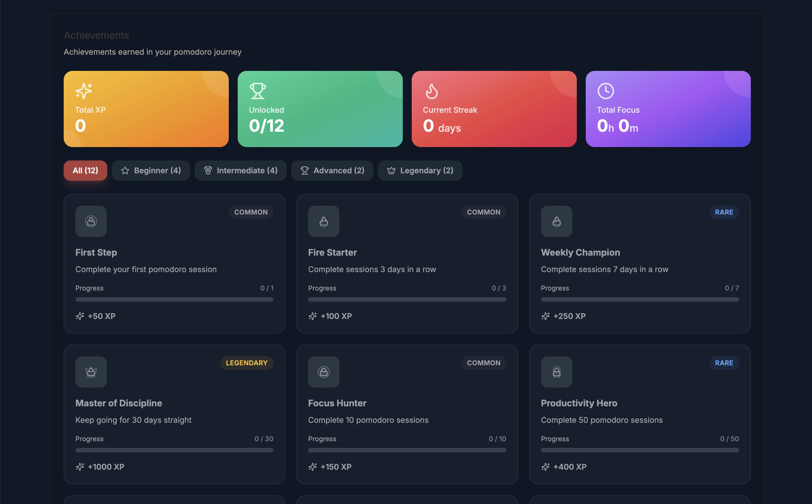Click the lock icon on First Step achievement

pyautogui.click(x=91, y=221)
